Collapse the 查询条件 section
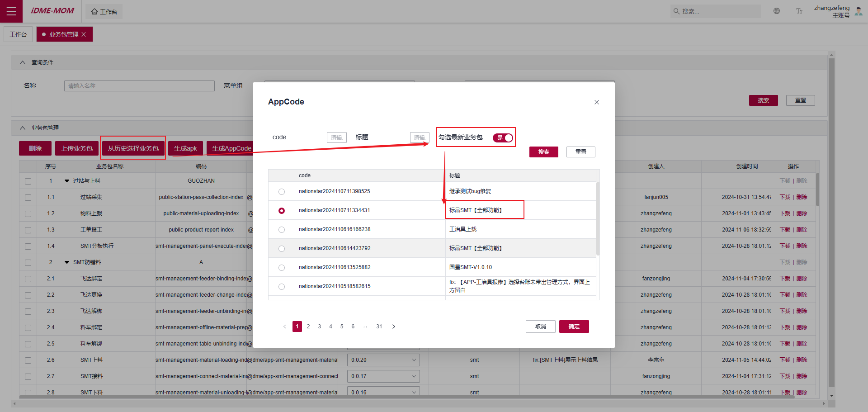 (x=23, y=62)
